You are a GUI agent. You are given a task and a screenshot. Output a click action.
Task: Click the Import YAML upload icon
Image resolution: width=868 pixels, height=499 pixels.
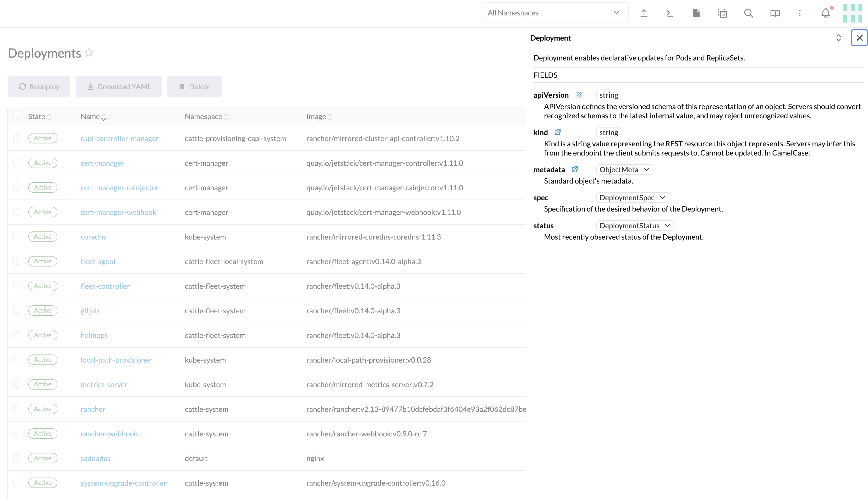644,13
